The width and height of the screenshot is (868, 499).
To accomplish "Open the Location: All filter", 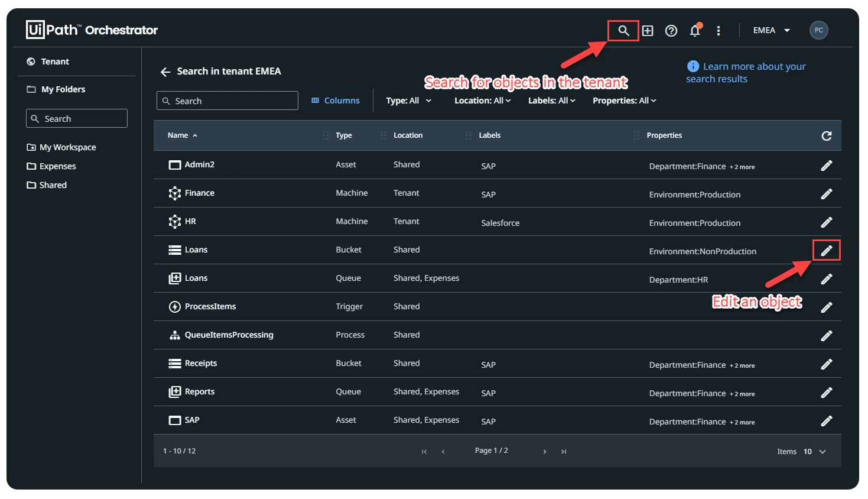I will 482,101.
